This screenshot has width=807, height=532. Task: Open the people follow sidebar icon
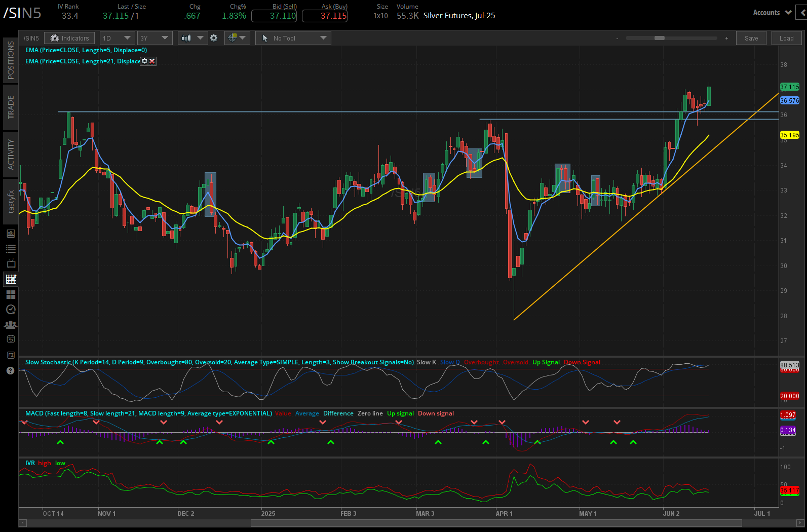point(11,325)
